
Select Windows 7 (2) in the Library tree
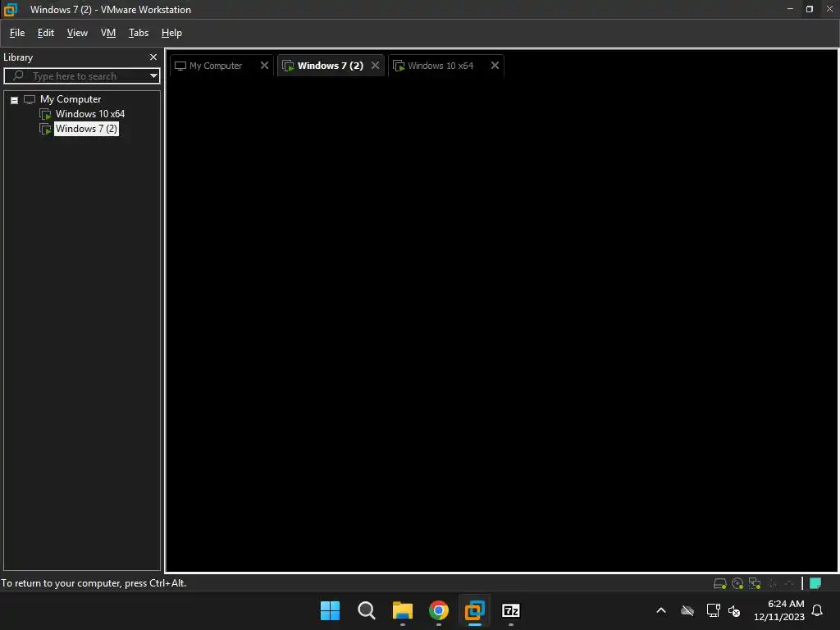coord(86,129)
